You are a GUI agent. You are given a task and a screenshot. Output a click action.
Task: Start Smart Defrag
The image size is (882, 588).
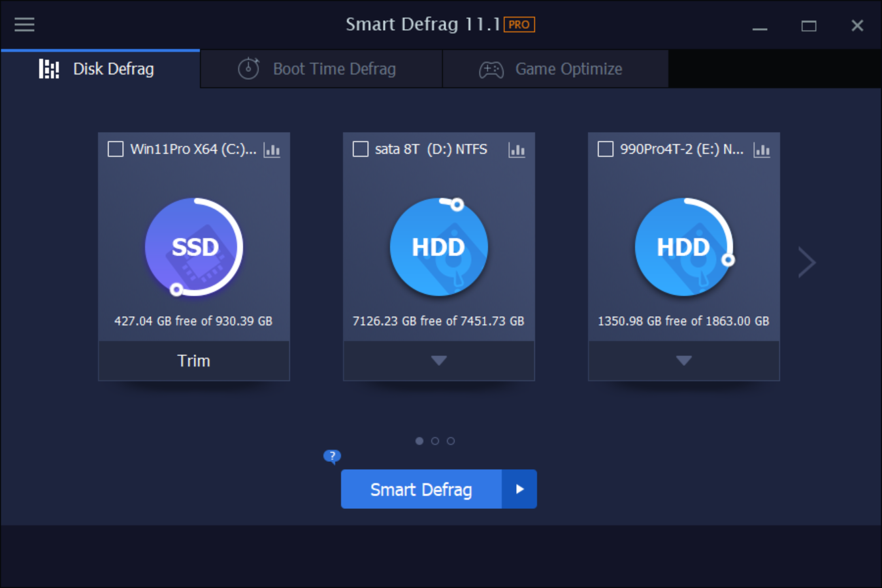[x=421, y=489]
